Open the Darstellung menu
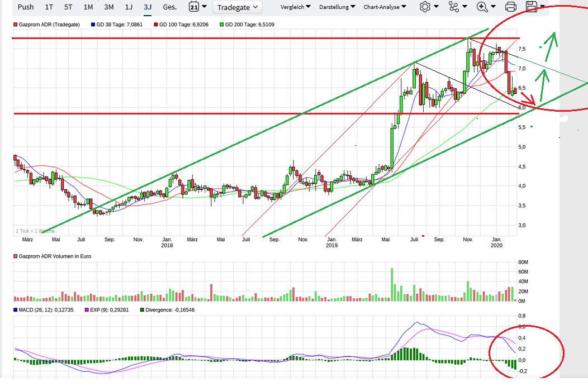This screenshot has height=392, width=588. tap(337, 7)
